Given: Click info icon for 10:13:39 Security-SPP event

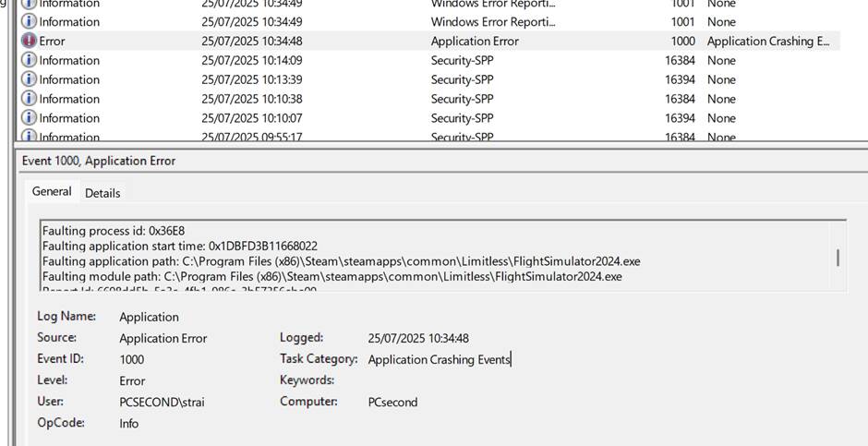Looking at the screenshot, I should (x=29, y=79).
